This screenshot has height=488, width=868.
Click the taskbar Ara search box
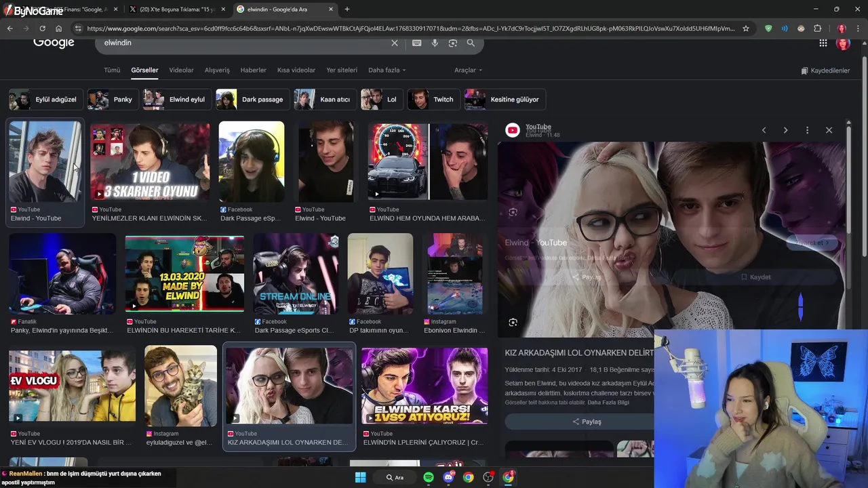[395, 477]
